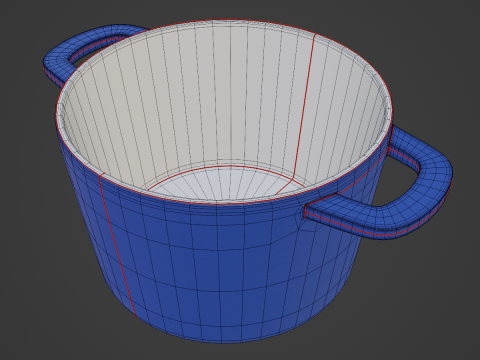Click the red seam on inner white wall
Screen dimensions: 480x360
[304, 107]
